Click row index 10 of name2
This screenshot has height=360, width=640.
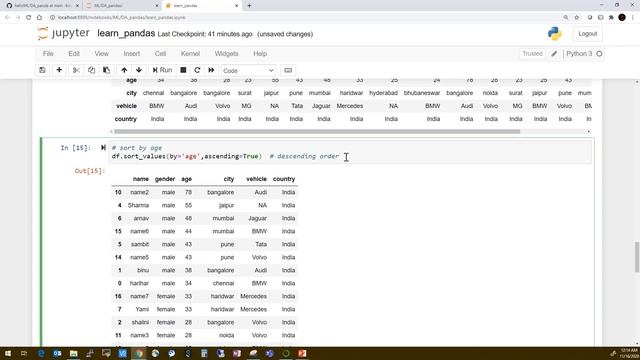click(x=118, y=192)
